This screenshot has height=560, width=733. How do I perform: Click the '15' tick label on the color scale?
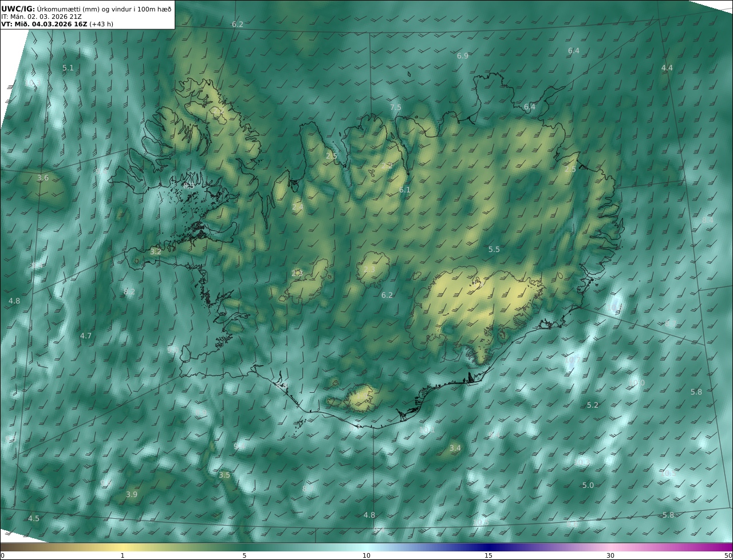click(488, 555)
